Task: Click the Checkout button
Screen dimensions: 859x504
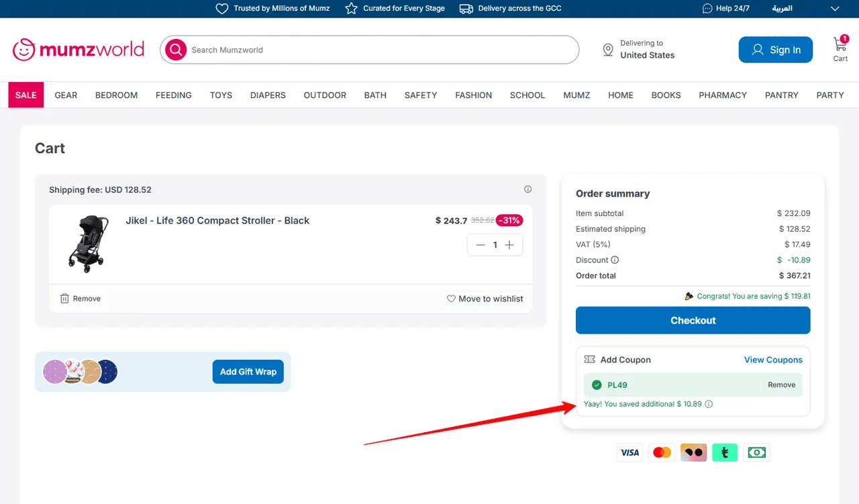Action: point(693,320)
